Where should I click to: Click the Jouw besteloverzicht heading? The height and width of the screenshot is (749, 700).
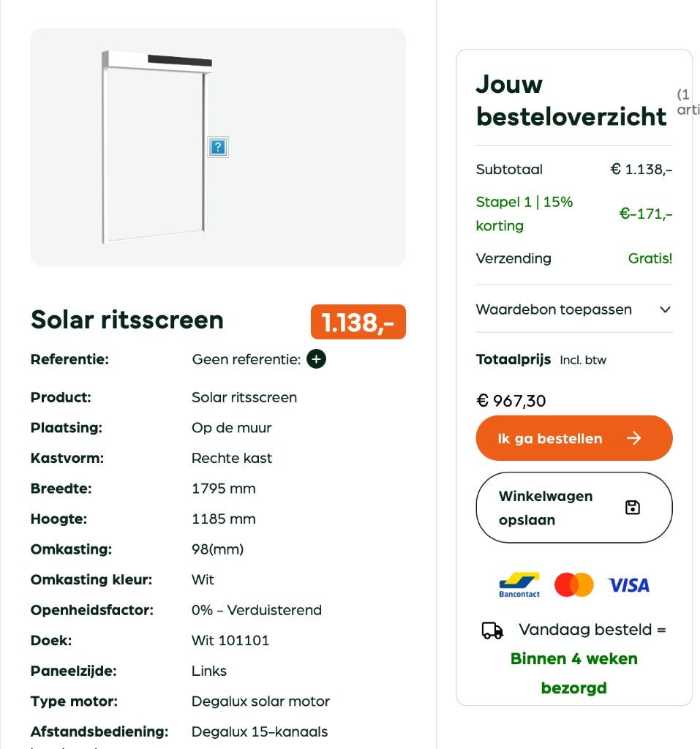(x=571, y=100)
